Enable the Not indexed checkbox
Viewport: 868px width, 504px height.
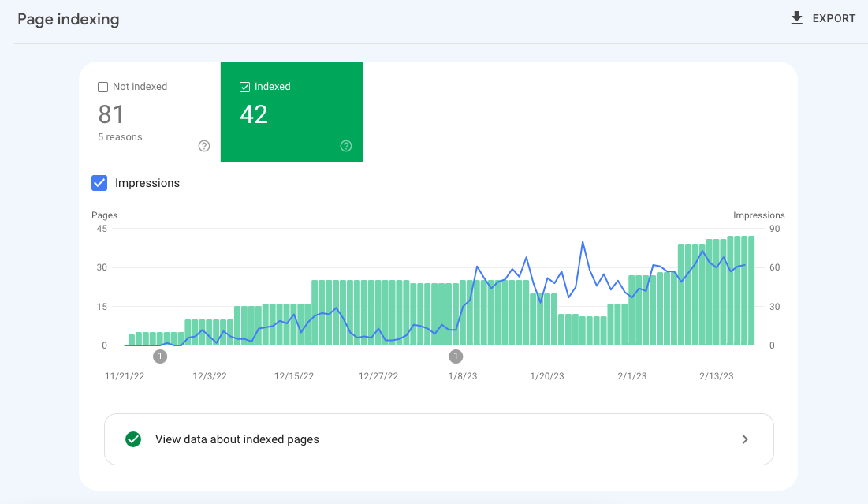click(102, 87)
